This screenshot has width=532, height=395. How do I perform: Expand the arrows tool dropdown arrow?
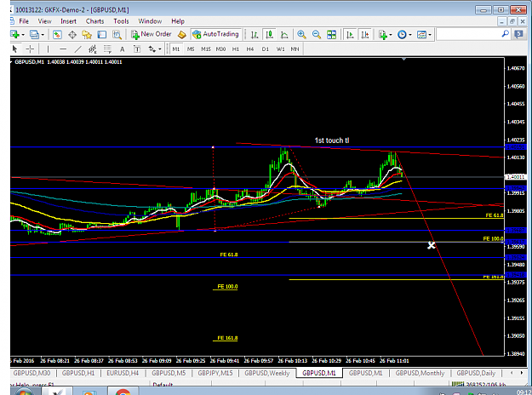(x=159, y=49)
